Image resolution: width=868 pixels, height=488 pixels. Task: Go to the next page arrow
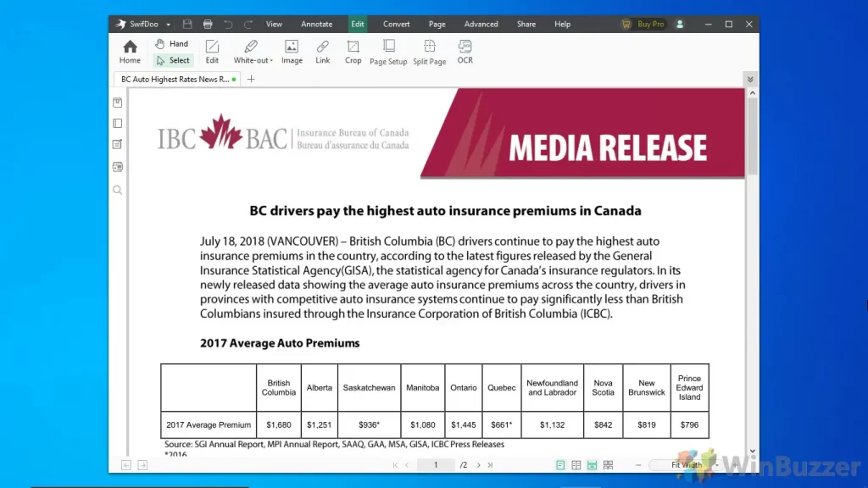pyautogui.click(x=478, y=465)
